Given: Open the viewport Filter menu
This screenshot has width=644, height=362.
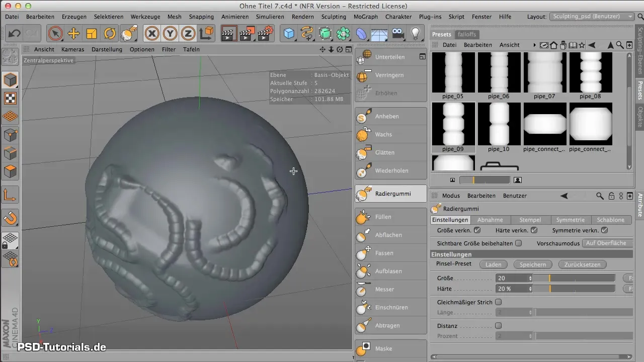Looking at the screenshot, I should [x=169, y=49].
